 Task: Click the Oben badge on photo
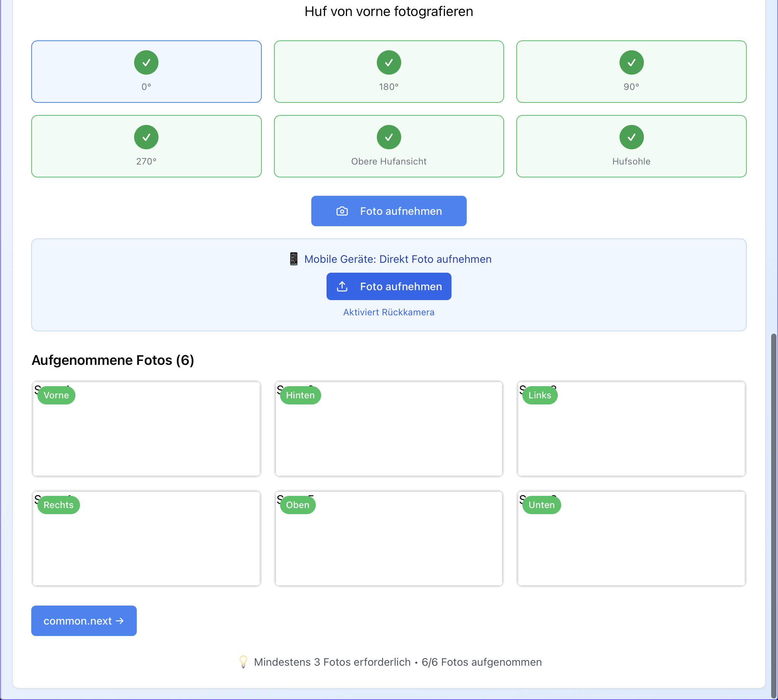pyautogui.click(x=298, y=505)
